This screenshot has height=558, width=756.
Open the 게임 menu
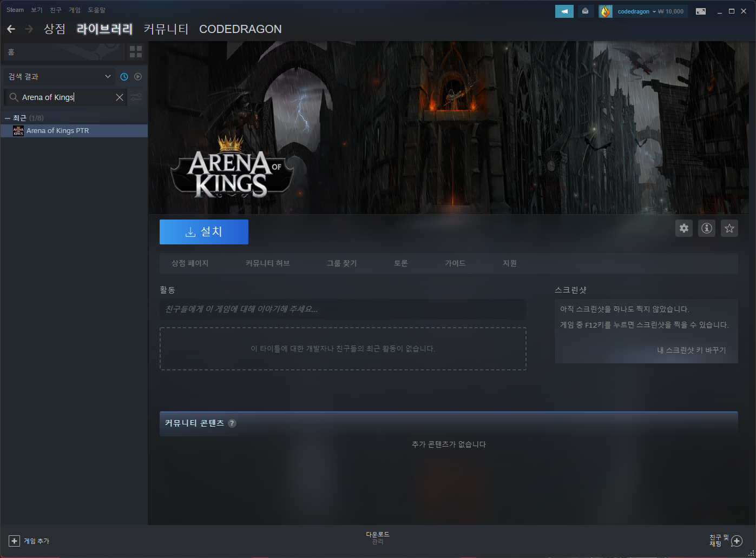[x=75, y=10]
